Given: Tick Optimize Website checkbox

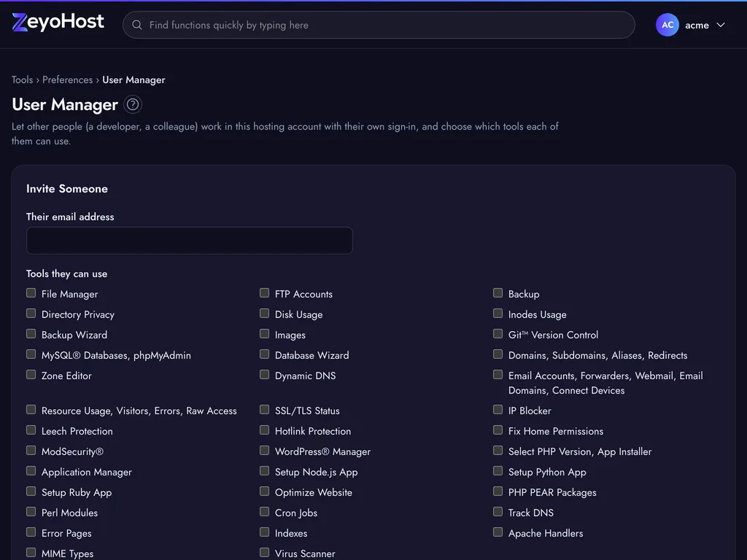Looking at the screenshot, I should tap(264, 491).
